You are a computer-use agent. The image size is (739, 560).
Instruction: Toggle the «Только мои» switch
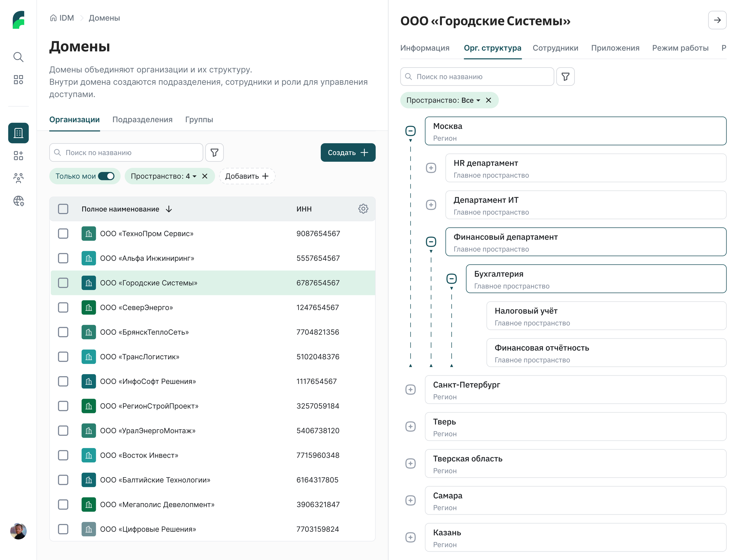(x=106, y=176)
